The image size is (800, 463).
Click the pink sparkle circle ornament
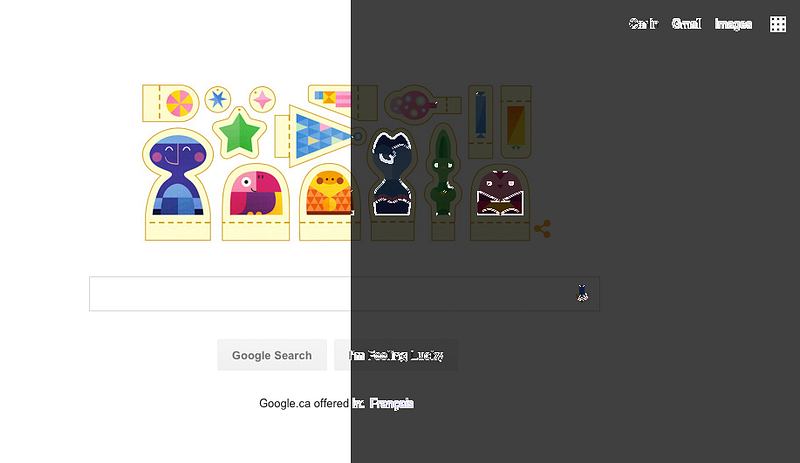point(262,99)
